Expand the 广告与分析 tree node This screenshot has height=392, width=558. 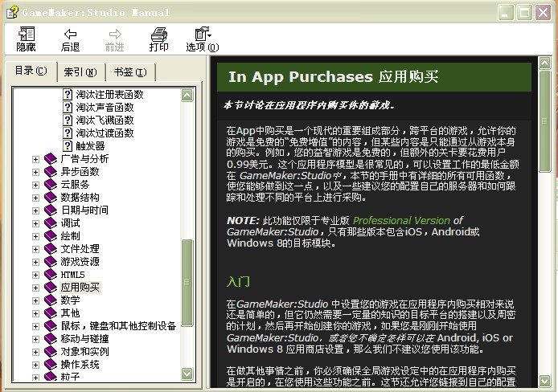[35, 159]
